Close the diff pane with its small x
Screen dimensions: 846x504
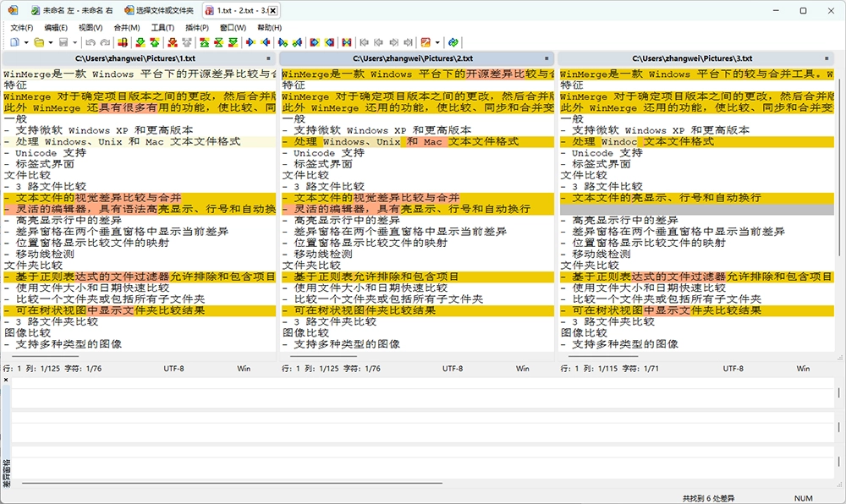point(6,380)
